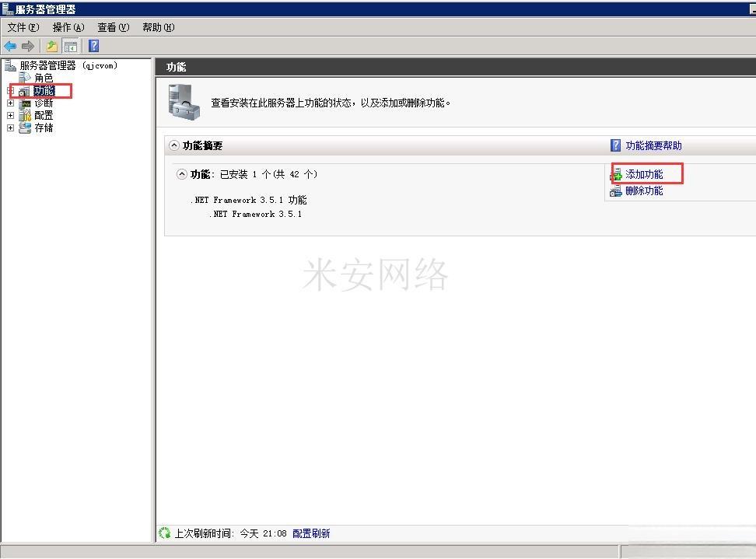Expand the 诊断 tree node
Screen dimensions: 756x559
pos(11,103)
